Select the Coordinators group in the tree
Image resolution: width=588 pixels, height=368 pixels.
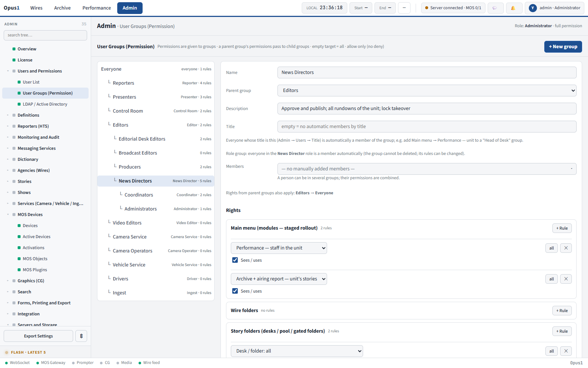point(156,195)
